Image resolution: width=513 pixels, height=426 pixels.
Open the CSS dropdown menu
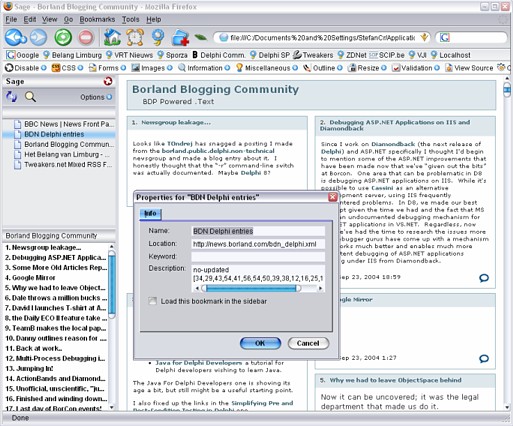[x=67, y=68]
